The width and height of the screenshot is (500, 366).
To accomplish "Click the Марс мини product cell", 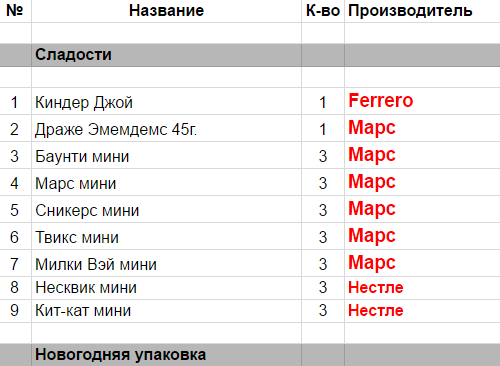I will click(x=166, y=183).
